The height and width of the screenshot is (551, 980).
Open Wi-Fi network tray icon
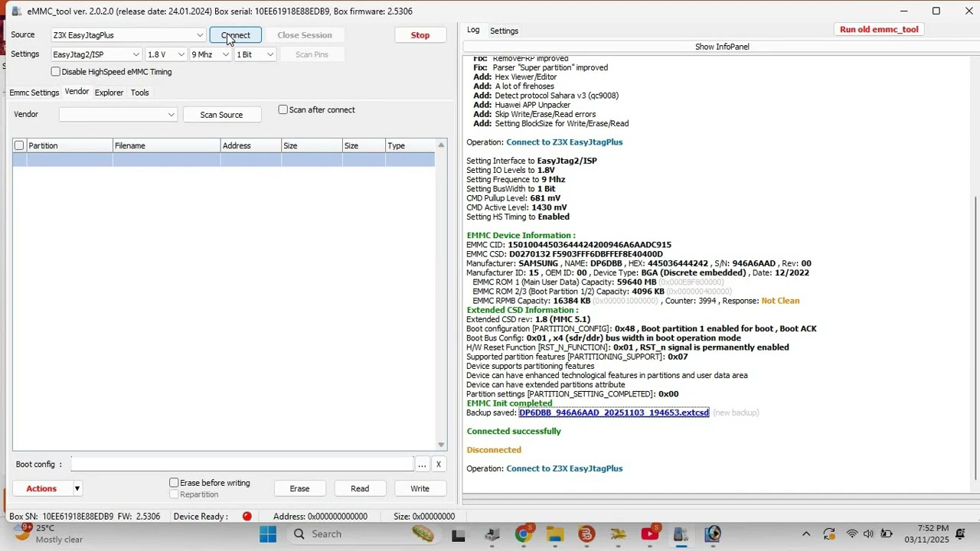851,534
